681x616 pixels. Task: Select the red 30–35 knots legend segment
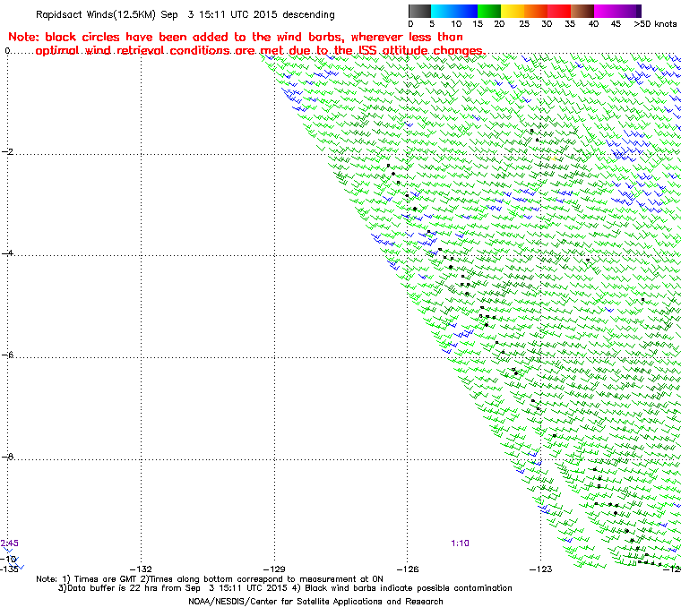[x=559, y=11]
